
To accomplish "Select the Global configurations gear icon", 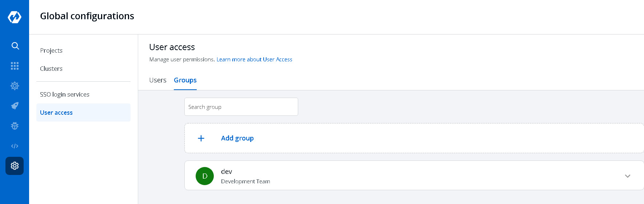I will (x=15, y=166).
